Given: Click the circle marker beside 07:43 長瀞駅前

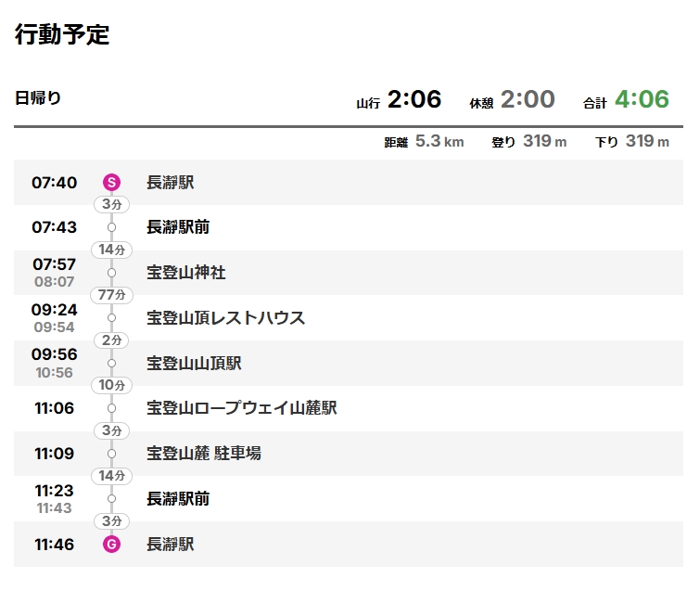Looking at the screenshot, I should pyautogui.click(x=111, y=227).
